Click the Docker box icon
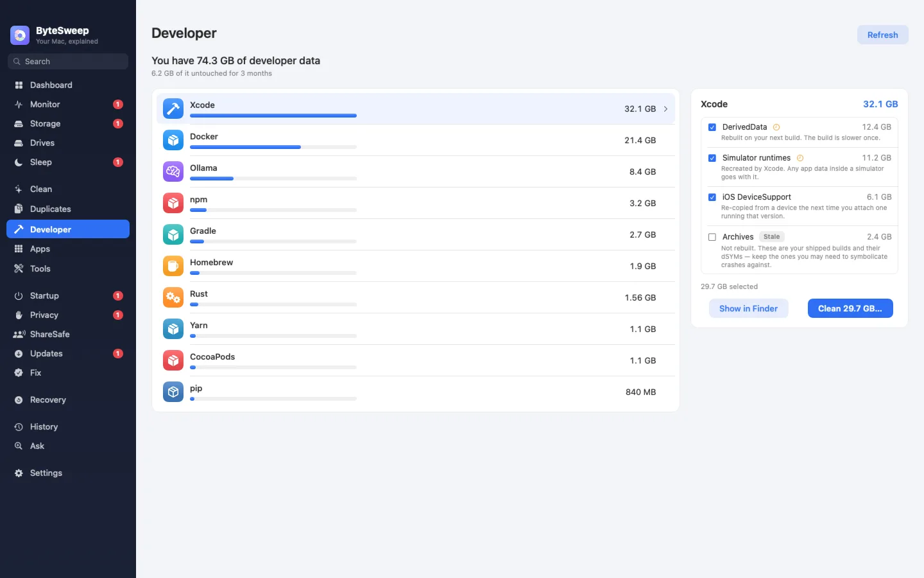The width and height of the screenshot is (924, 578). [x=173, y=140]
